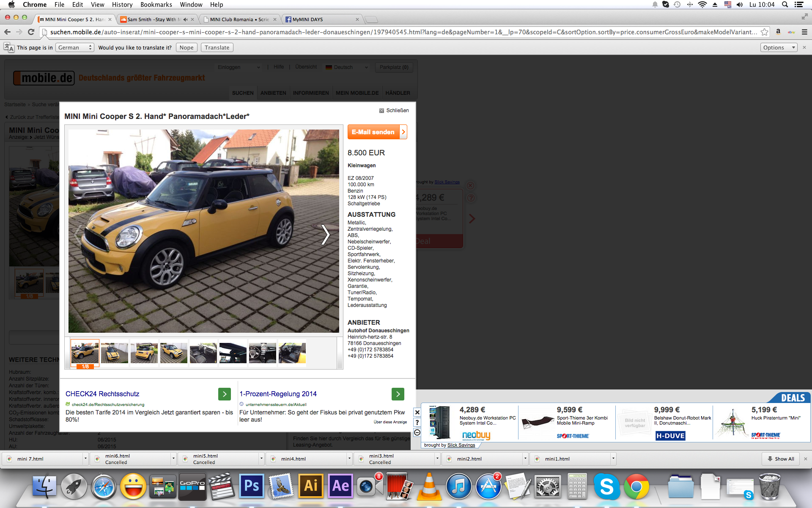The width and height of the screenshot is (812, 508).
Task: Launch Skype from the dock
Action: coord(606,486)
